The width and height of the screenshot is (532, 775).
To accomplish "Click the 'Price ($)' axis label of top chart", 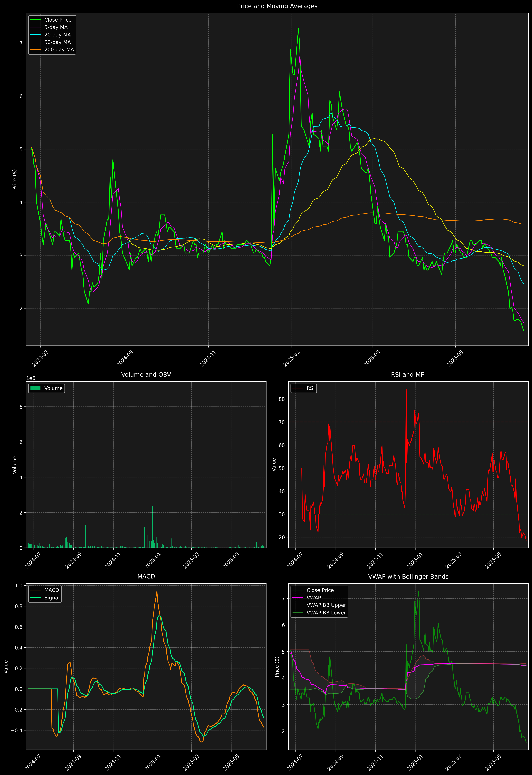I will 15,179.
